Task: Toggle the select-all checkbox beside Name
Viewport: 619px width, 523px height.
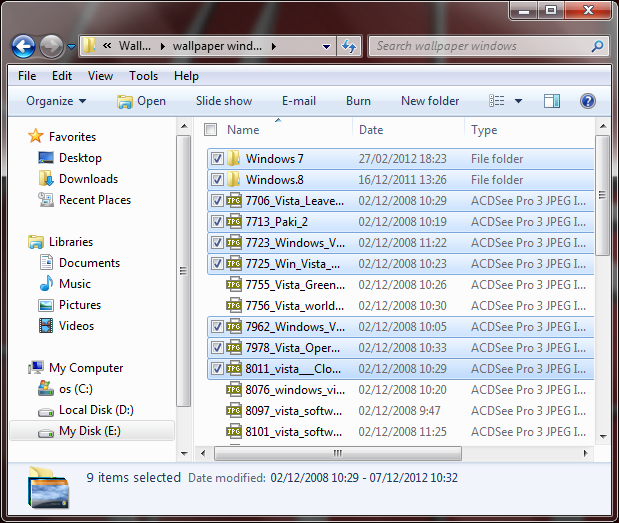Action: (x=210, y=129)
